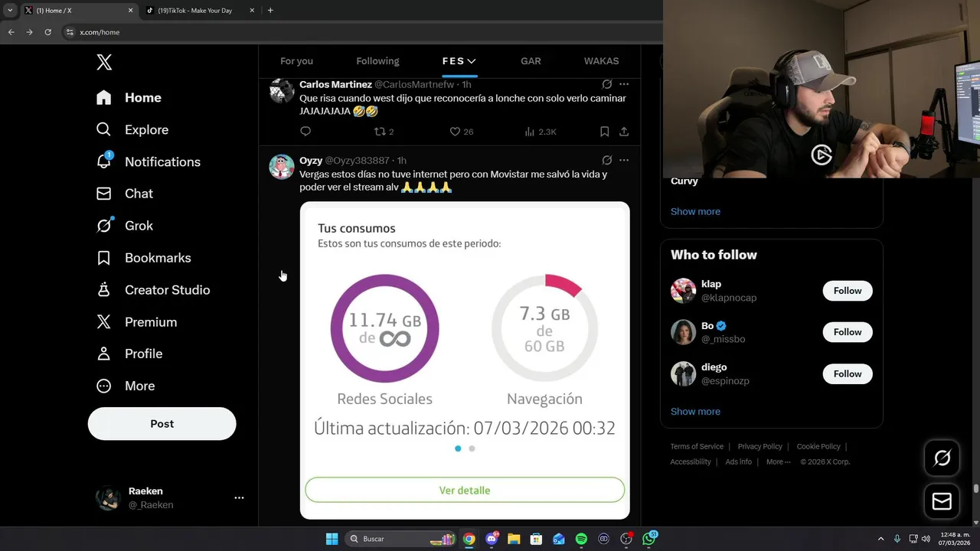Click the Post button
Image resolution: width=980 pixels, height=551 pixels.
coord(162,424)
